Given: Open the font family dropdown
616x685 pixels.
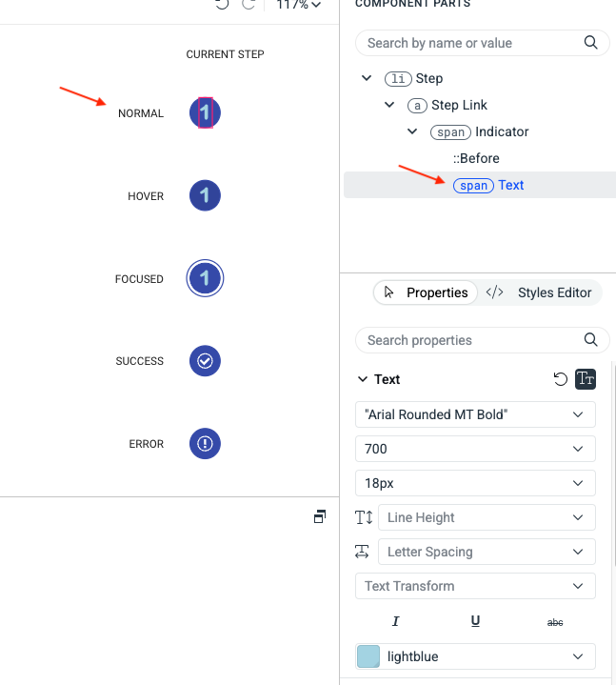Looking at the screenshot, I should [x=475, y=414].
